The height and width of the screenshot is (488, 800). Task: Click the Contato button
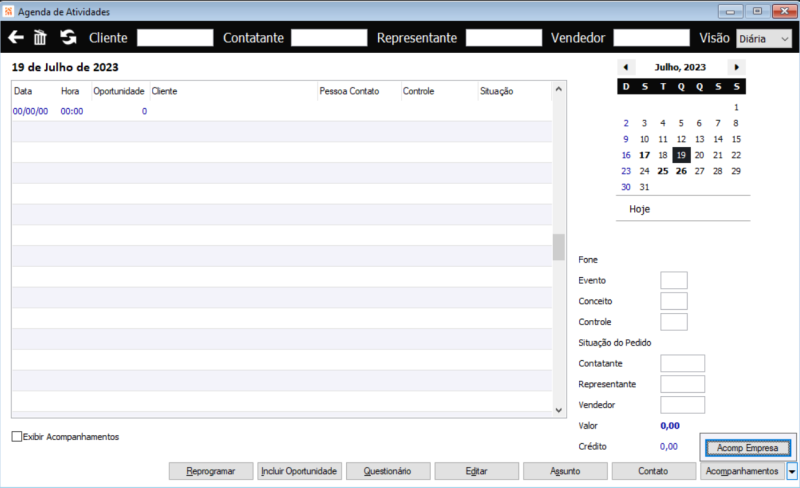pyautogui.click(x=654, y=471)
